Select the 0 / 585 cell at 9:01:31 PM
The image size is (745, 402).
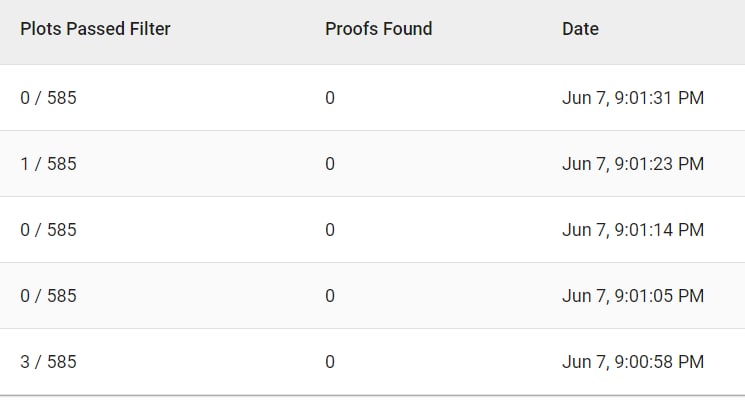click(48, 98)
